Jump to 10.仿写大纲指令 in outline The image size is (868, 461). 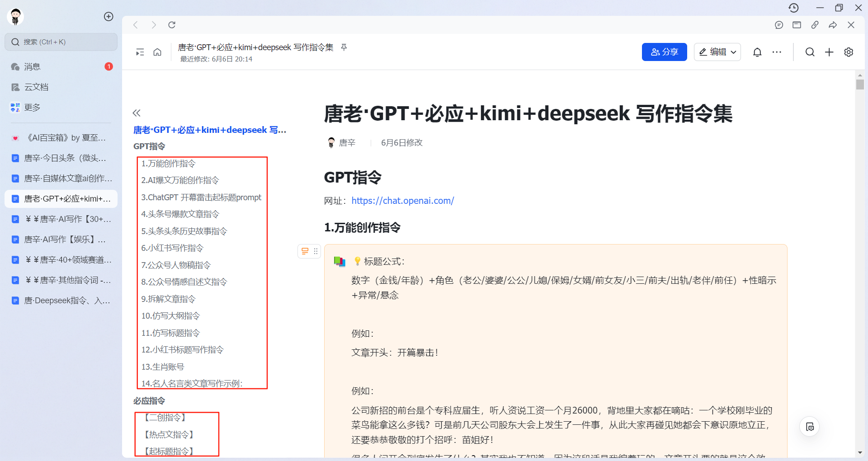170,316
